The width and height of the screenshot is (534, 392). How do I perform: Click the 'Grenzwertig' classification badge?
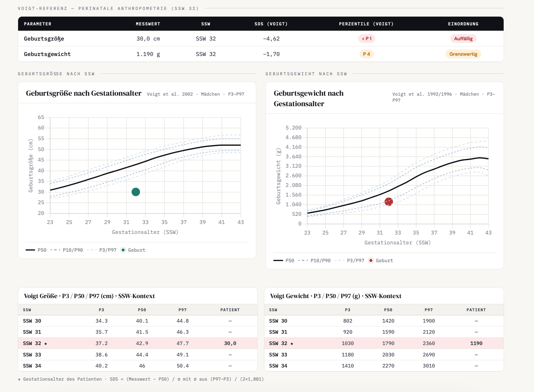tap(463, 54)
